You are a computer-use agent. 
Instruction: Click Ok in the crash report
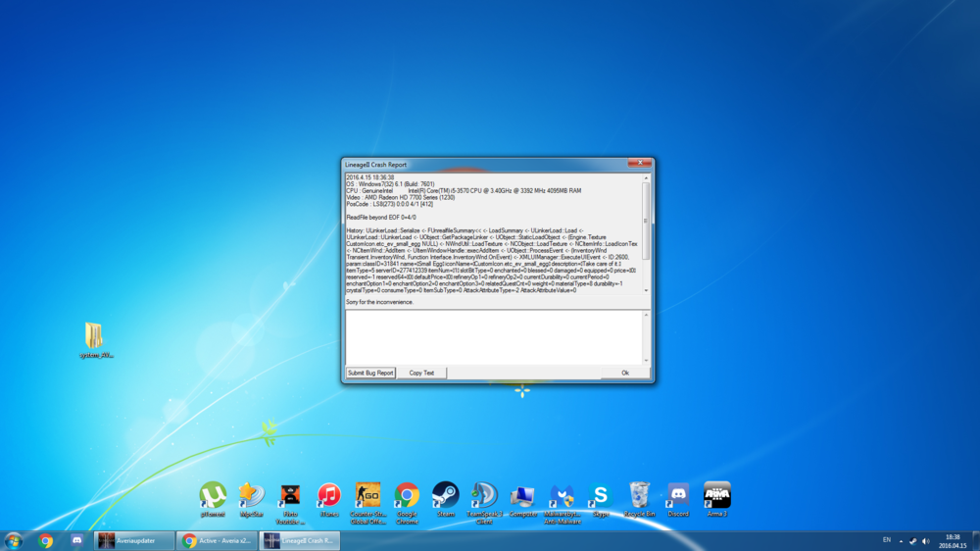click(624, 373)
